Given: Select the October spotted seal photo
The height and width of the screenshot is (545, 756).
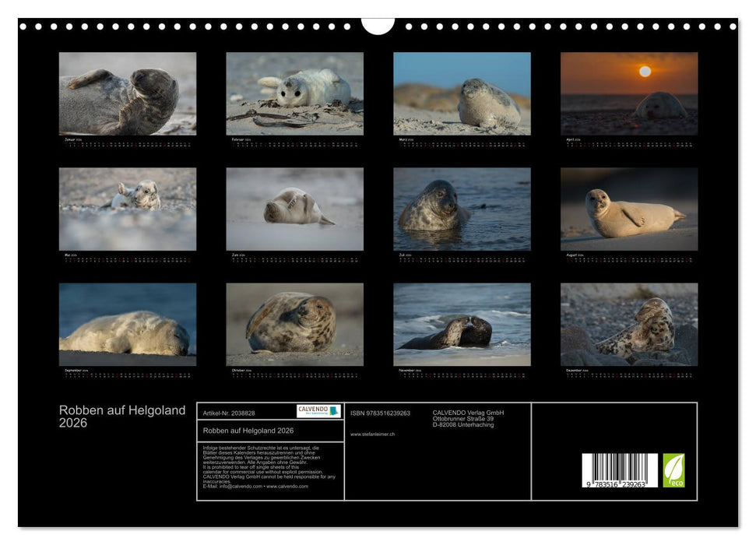Looking at the screenshot, I should pos(294,324).
